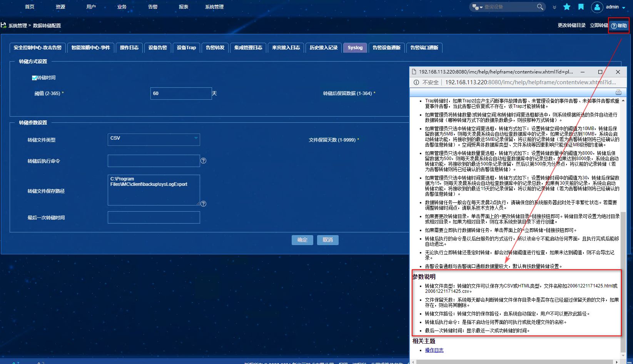Click the 最后一次转储时间 input field

coord(154,217)
